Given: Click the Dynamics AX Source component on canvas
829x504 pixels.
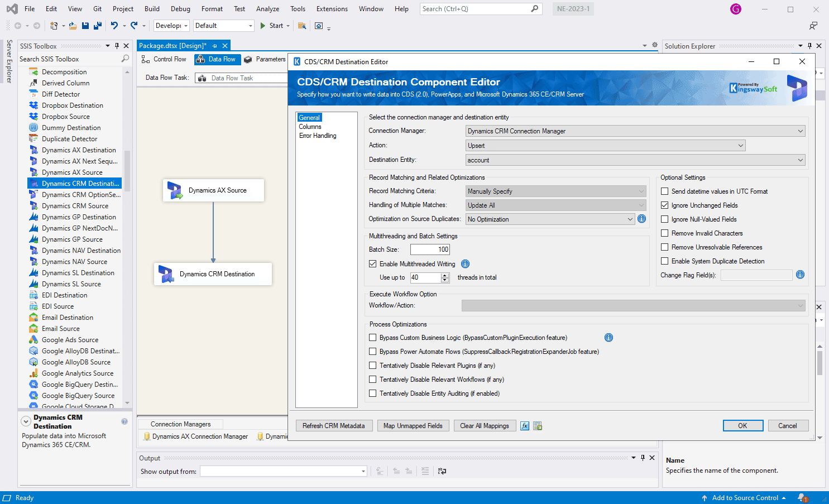Looking at the screenshot, I should coord(213,190).
